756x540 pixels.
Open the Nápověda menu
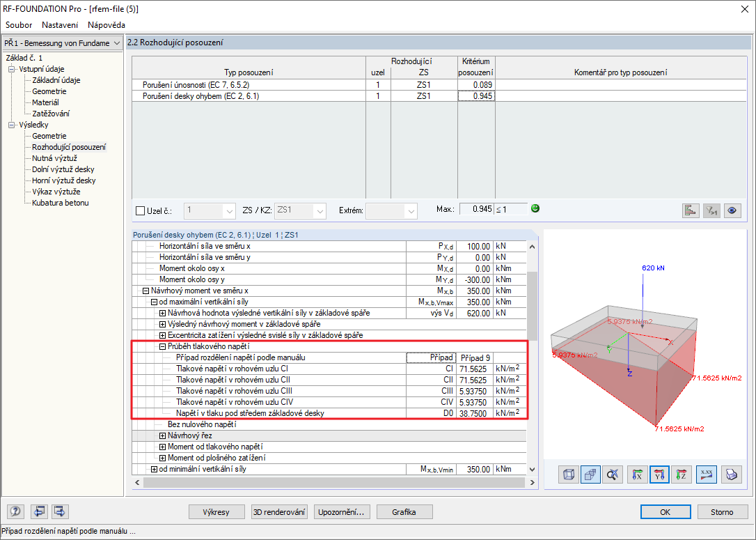click(x=107, y=24)
